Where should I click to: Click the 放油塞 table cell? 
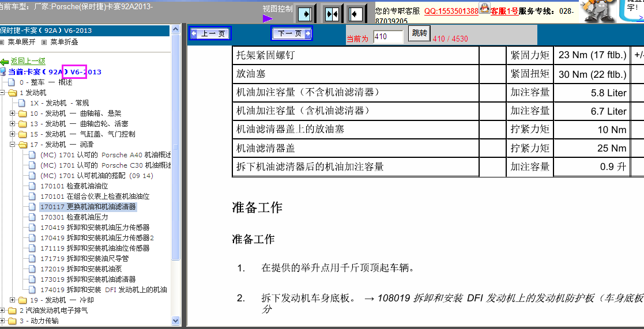coord(356,74)
